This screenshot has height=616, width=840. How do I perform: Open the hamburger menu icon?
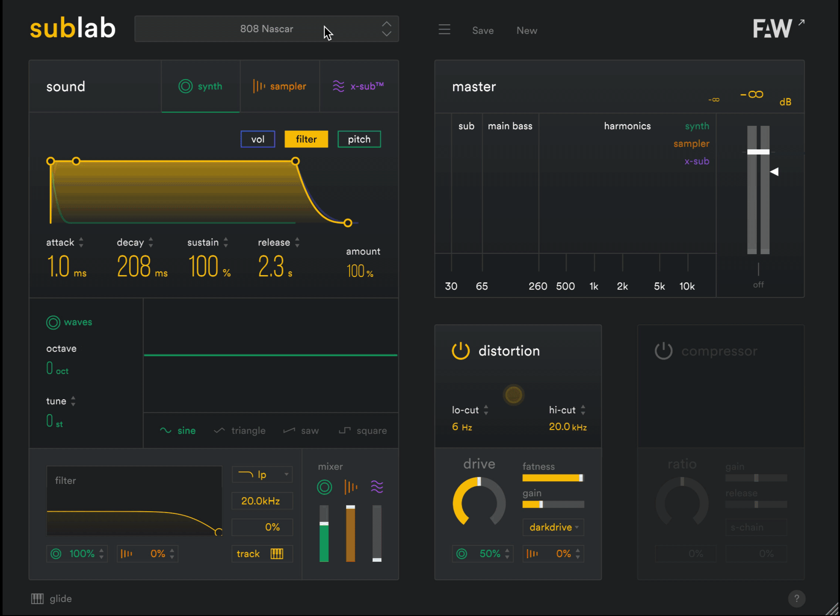444,30
